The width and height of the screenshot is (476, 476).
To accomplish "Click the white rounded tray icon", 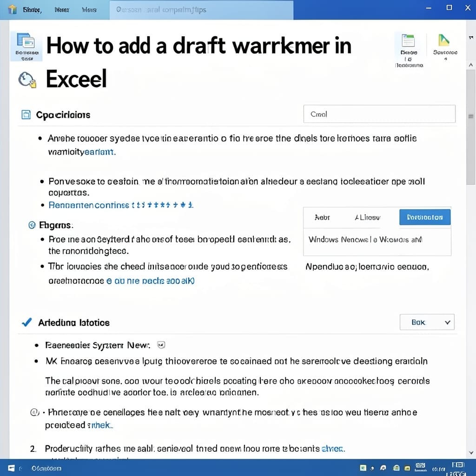I will pyautogui.click(x=383, y=468).
